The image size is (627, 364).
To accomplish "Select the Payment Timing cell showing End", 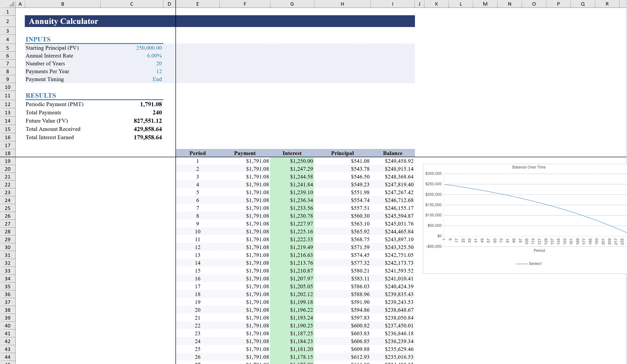I will coord(132,79).
